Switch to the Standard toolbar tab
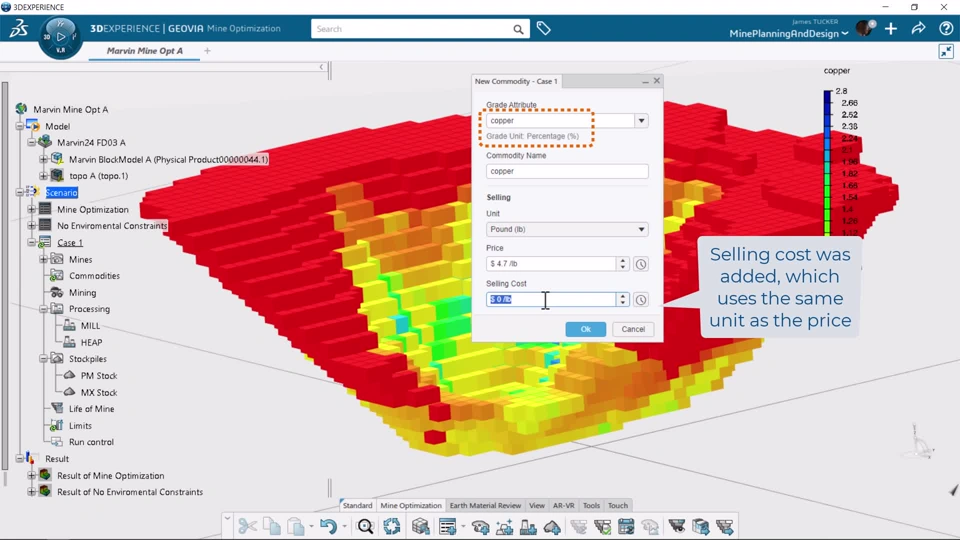This screenshot has width=960, height=540. pos(357,505)
